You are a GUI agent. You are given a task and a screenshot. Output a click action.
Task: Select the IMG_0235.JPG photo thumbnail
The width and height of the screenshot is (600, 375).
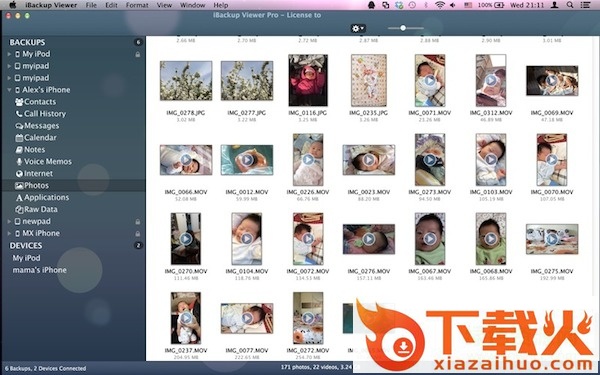369,80
